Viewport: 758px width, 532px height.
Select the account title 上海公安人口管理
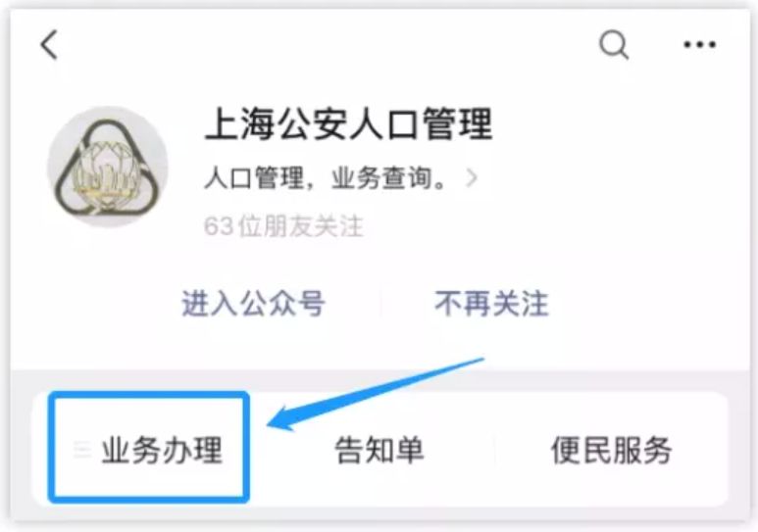[x=348, y=124]
